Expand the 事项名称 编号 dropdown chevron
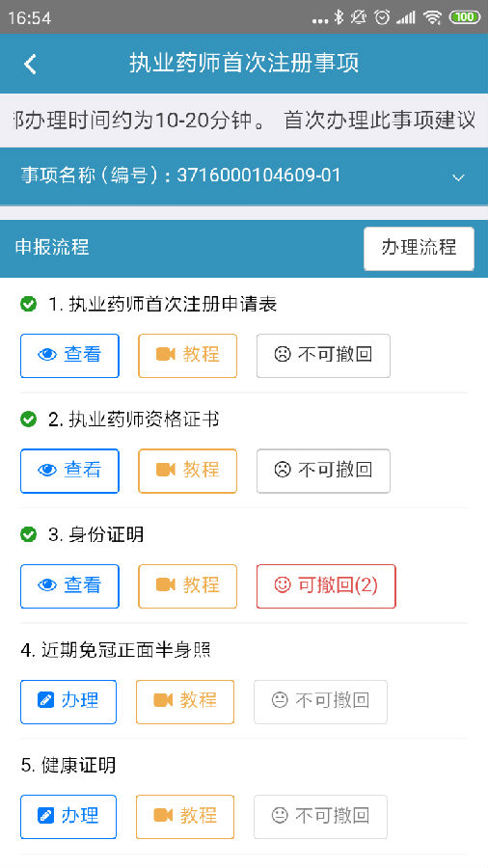 click(x=458, y=177)
